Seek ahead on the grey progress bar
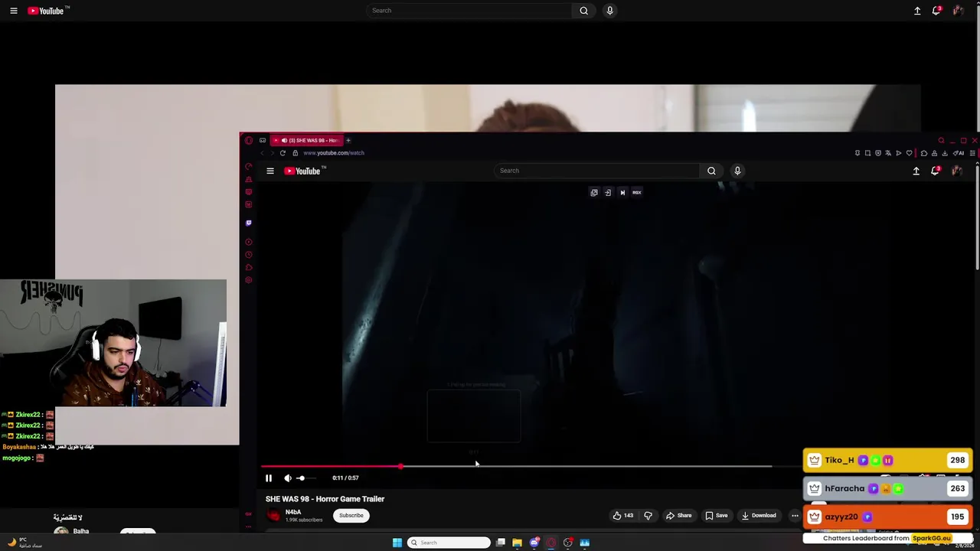The image size is (980, 551). pos(586,466)
